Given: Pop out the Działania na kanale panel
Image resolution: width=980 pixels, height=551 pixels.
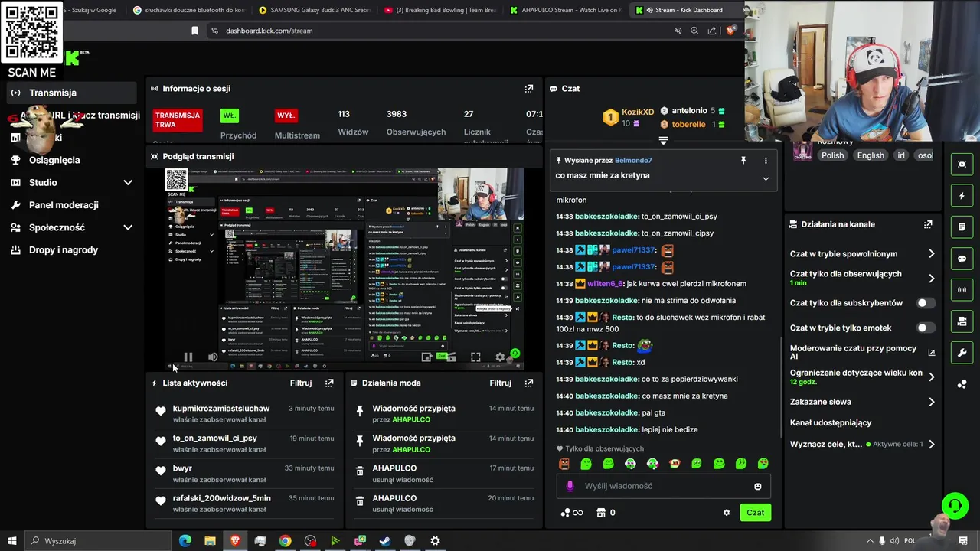Looking at the screenshot, I should point(928,224).
